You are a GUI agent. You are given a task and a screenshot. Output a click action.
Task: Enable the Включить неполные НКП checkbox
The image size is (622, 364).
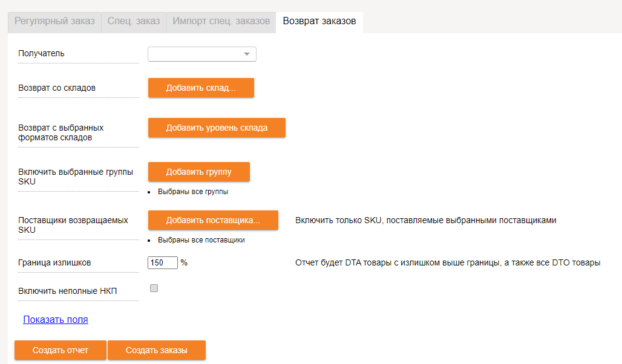(154, 288)
